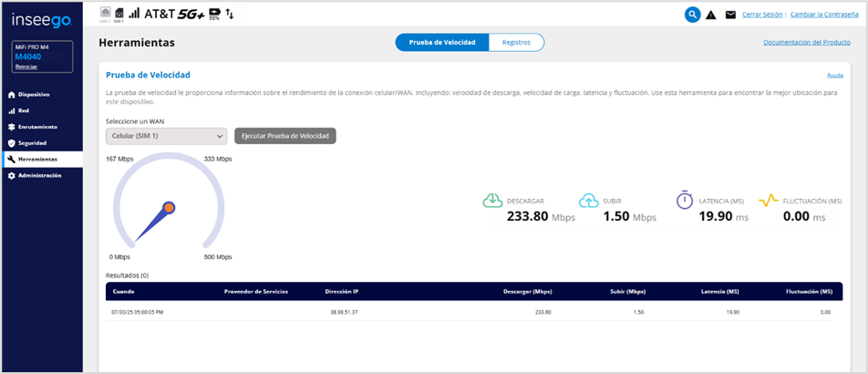This screenshot has height=374, width=868.
Task: Click the blue search magnifier icon
Action: click(693, 15)
